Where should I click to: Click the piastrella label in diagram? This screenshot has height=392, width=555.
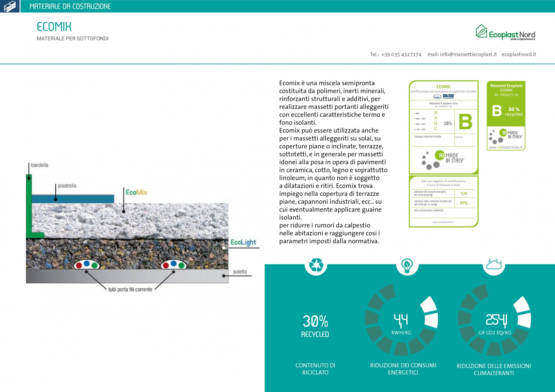[67, 186]
